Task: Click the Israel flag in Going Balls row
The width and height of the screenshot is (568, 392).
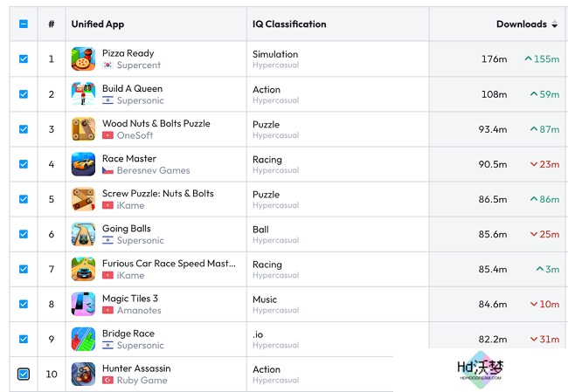Action: tap(107, 240)
